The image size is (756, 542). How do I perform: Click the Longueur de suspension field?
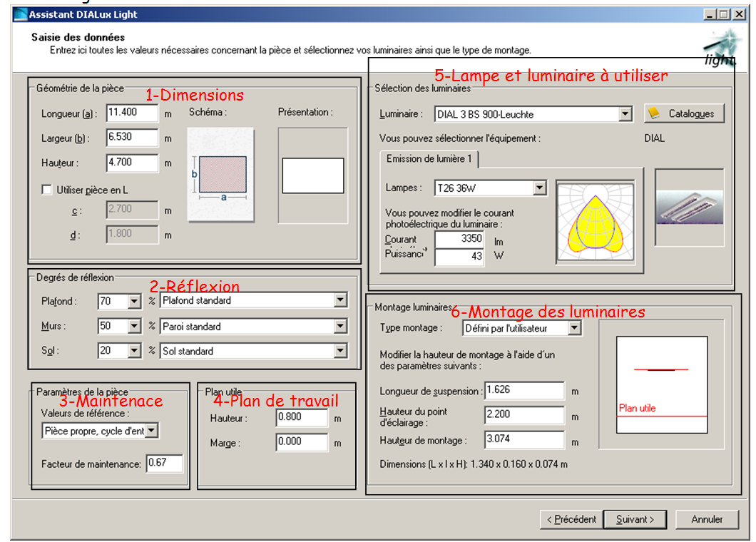tap(524, 390)
